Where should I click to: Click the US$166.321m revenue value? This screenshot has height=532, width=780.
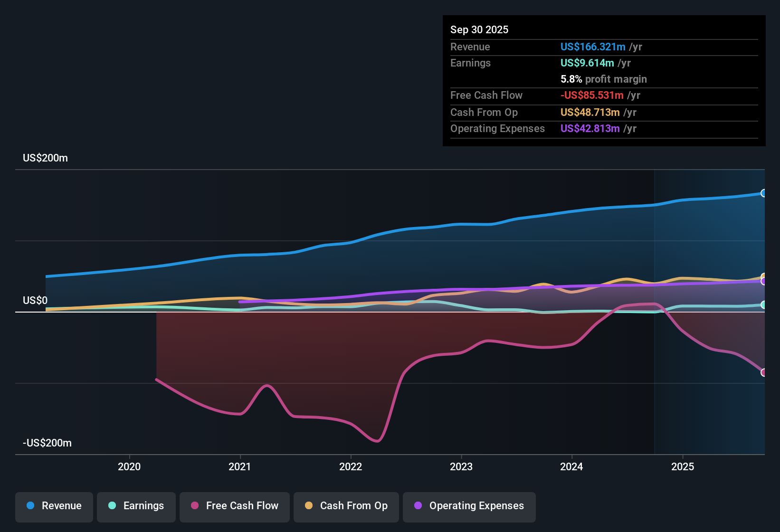pos(593,47)
